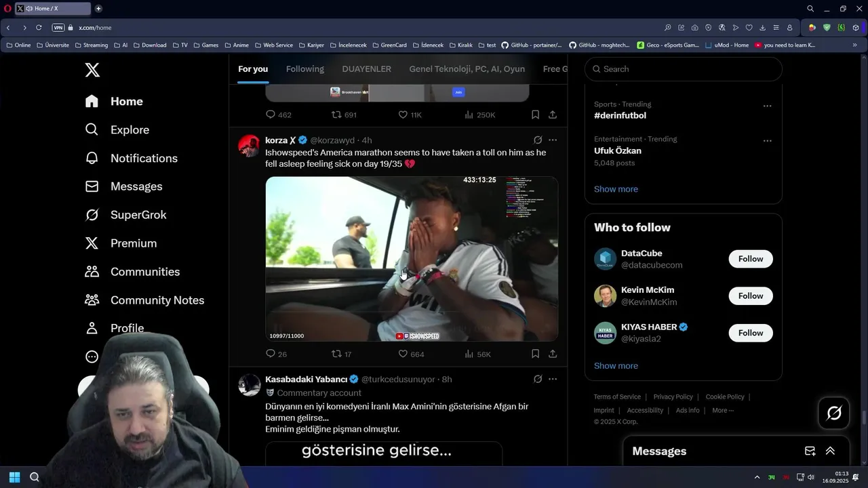
Task: Play korza's Ishowspeed video
Action: click(x=412, y=259)
